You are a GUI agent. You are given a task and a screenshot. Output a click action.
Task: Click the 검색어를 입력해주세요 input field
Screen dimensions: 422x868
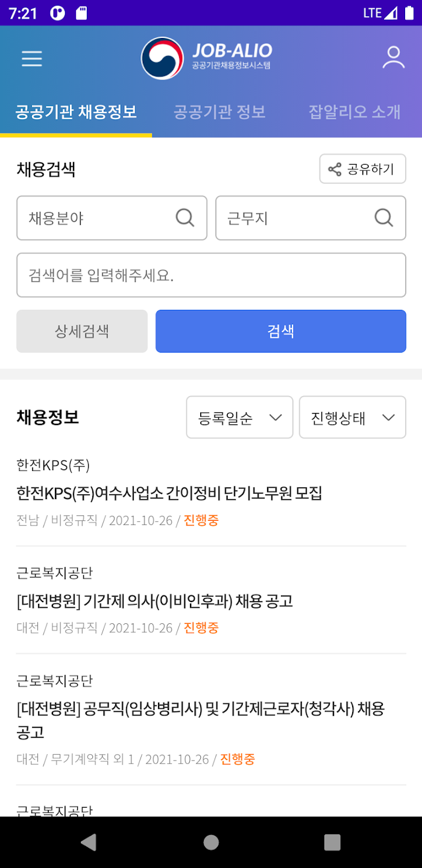[x=211, y=275]
